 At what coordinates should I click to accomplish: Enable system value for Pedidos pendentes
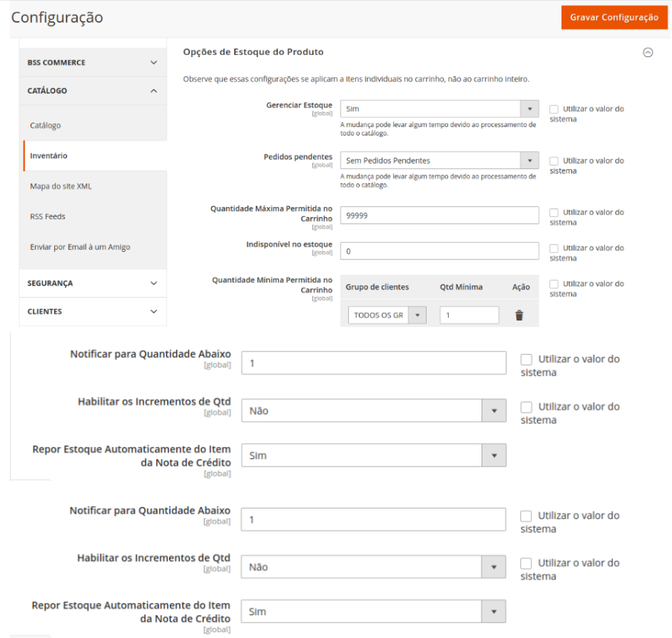tap(554, 161)
